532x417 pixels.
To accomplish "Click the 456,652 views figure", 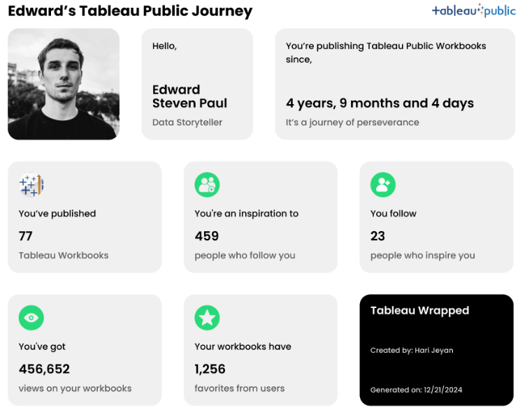I will click(x=44, y=369).
